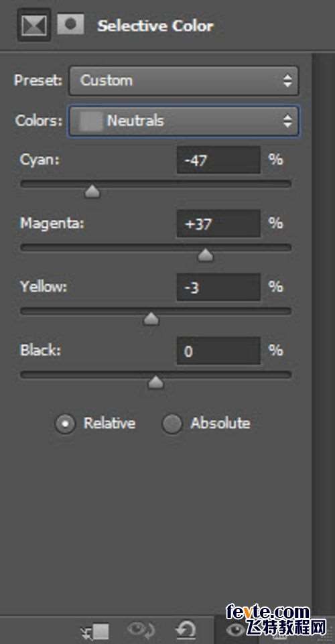
Task: Click the Selective Color adjustment icon
Action: tap(34, 26)
